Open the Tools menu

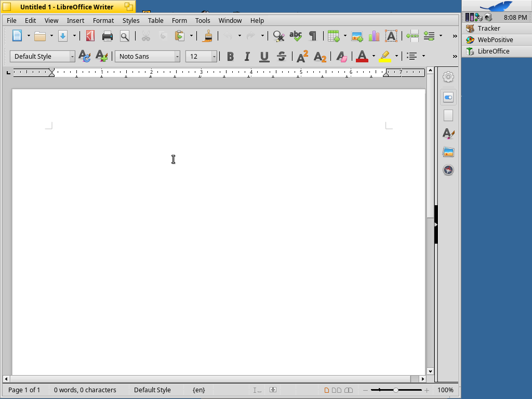coord(203,20)
